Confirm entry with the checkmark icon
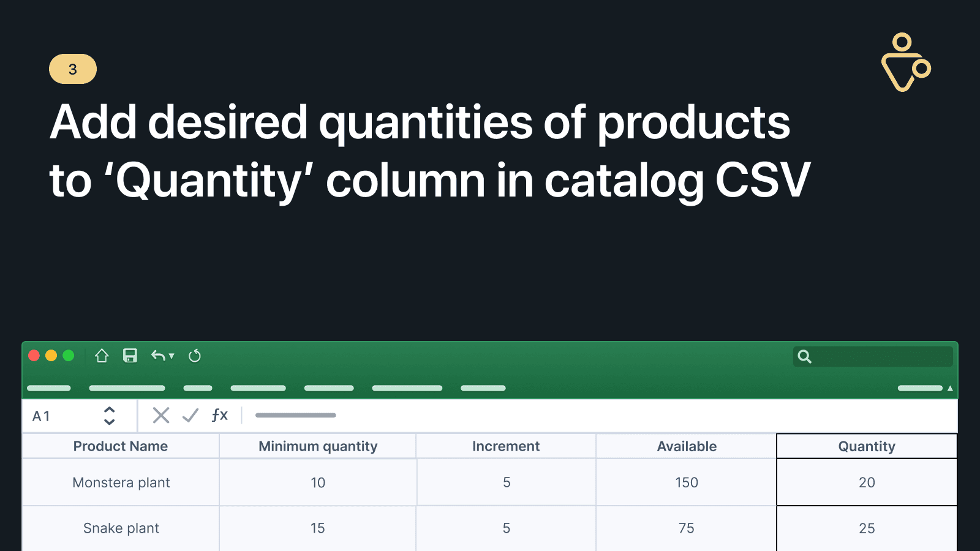This screenshot has width=980, height=551. tap(190, 416)
